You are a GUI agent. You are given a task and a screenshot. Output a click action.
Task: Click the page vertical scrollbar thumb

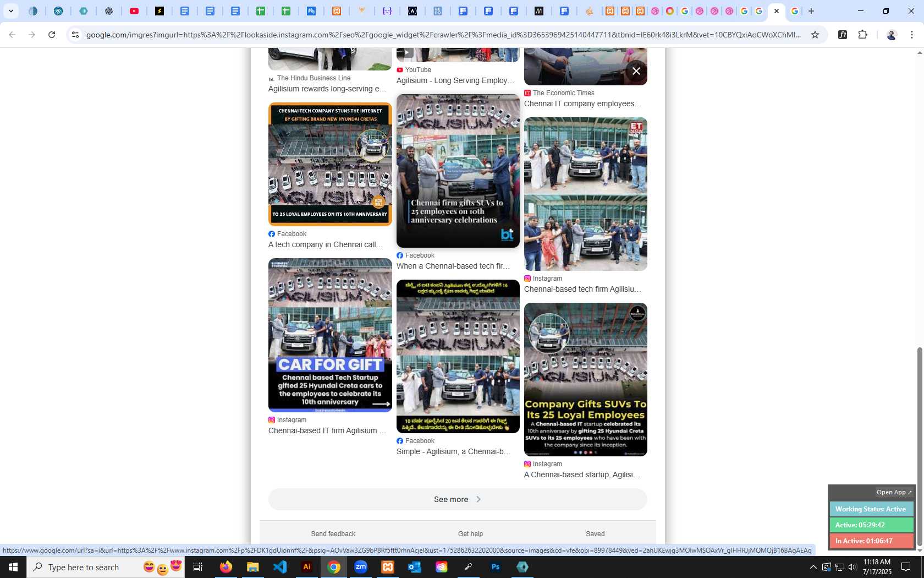tap(920, 447)
